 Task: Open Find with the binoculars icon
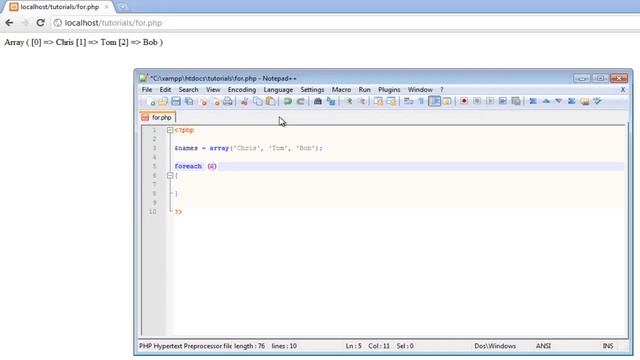[x=318, y=101]
